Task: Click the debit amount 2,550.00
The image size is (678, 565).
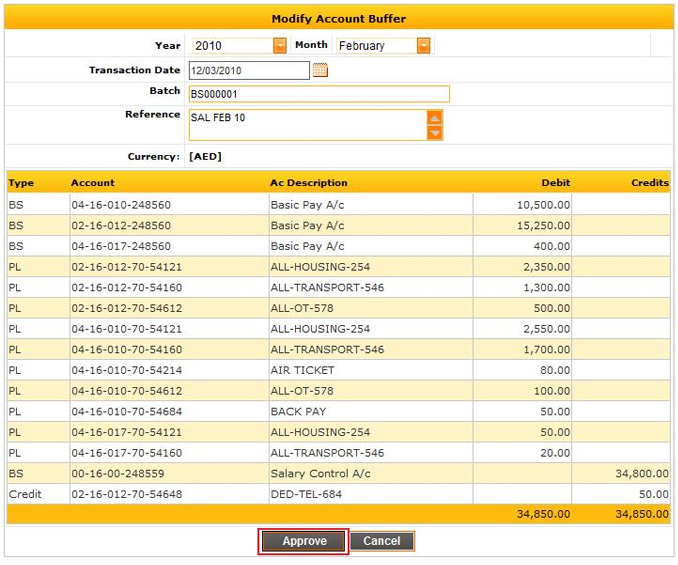Action: point(547,329)
